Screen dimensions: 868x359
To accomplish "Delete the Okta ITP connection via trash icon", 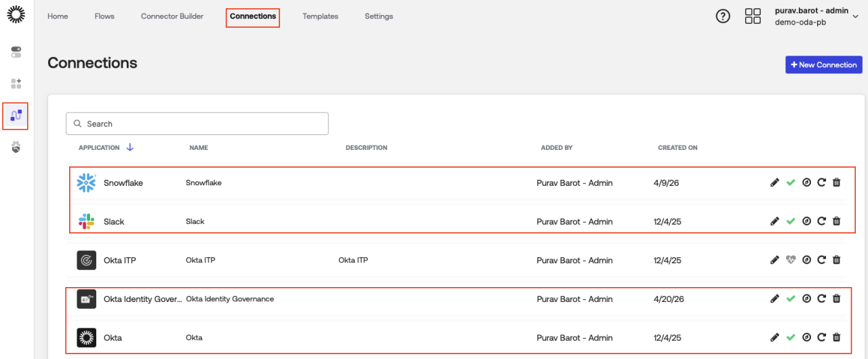I will (836, 260).
